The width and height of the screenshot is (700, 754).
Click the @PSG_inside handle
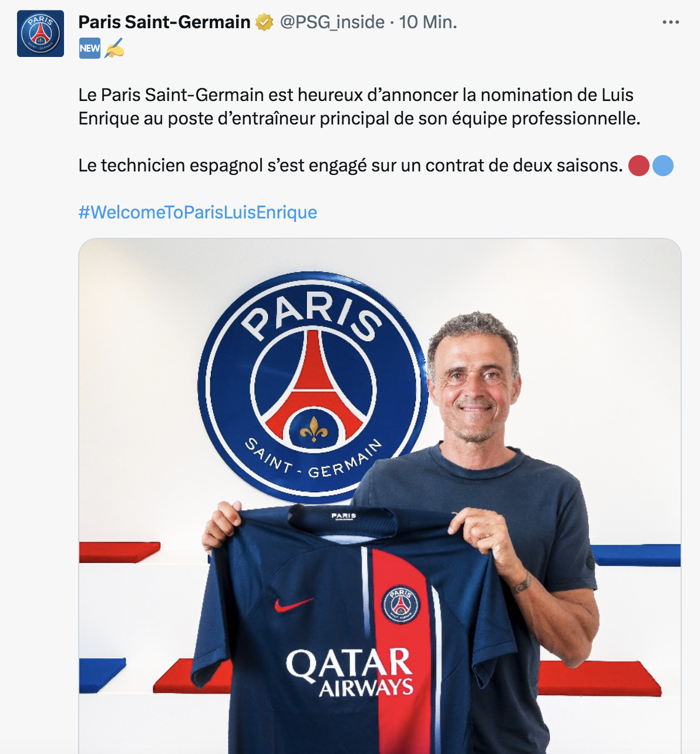[x=332, y=22]
